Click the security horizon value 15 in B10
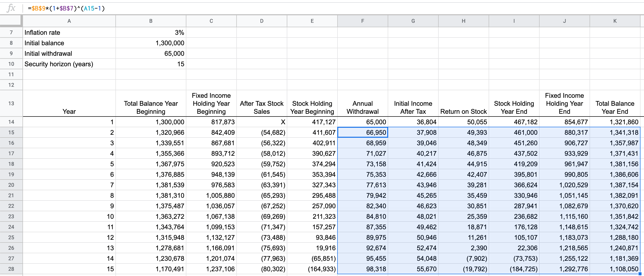The height and width of the screenshot is (276, 644). point(151,64)
